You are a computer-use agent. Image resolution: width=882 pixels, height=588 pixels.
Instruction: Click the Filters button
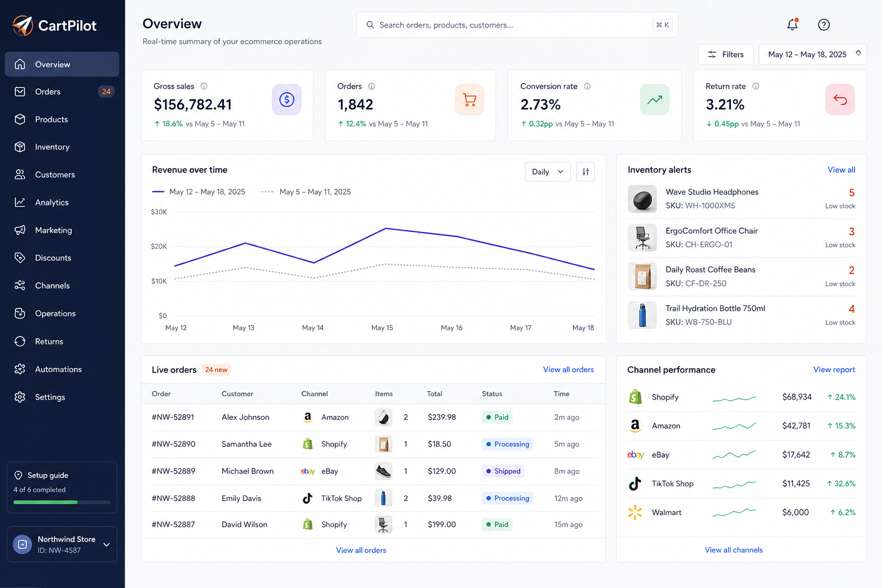[726, 55]
